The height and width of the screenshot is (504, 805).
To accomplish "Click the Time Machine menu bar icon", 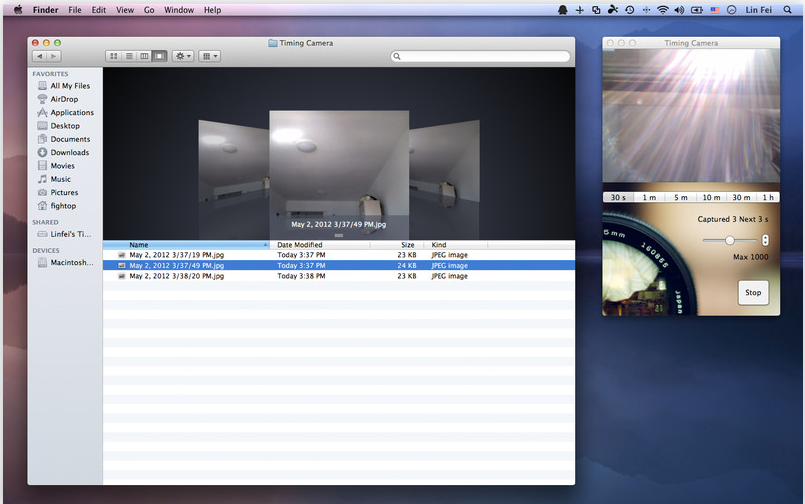I will click(629, 9).
